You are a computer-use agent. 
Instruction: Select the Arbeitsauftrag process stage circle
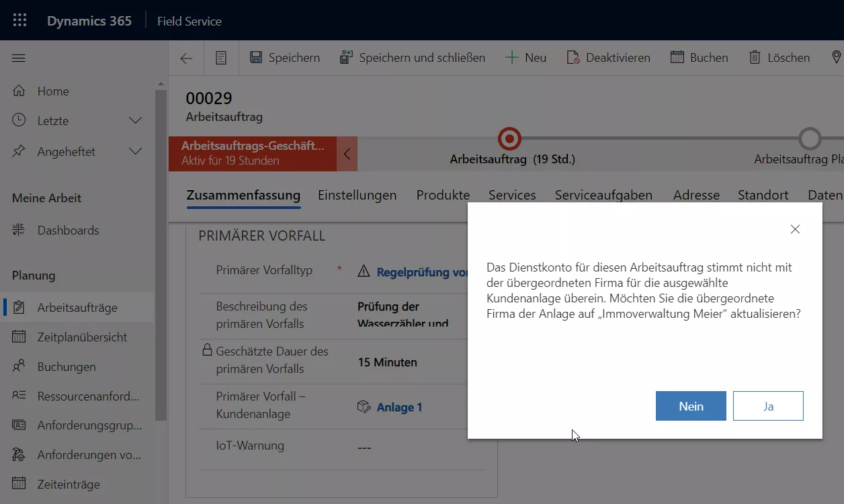[x=509, y=139]
